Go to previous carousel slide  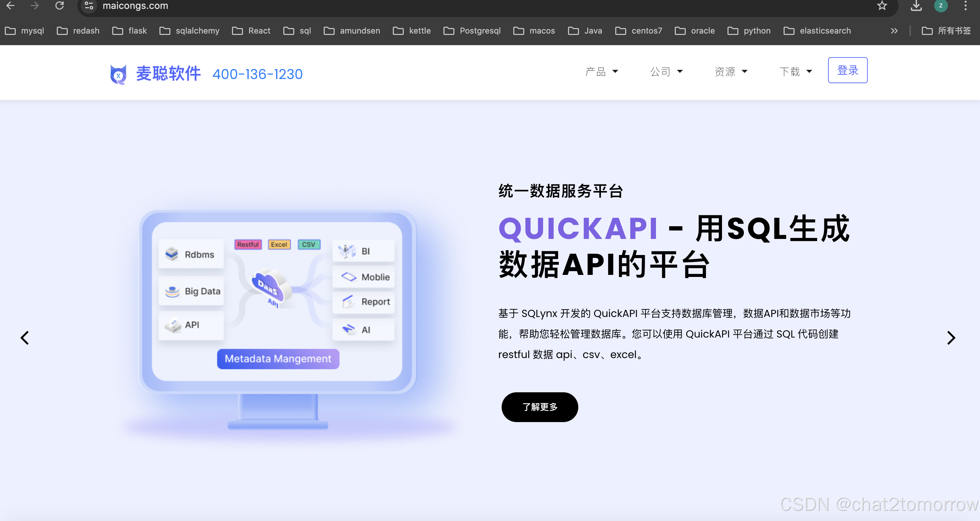[25, 337]
